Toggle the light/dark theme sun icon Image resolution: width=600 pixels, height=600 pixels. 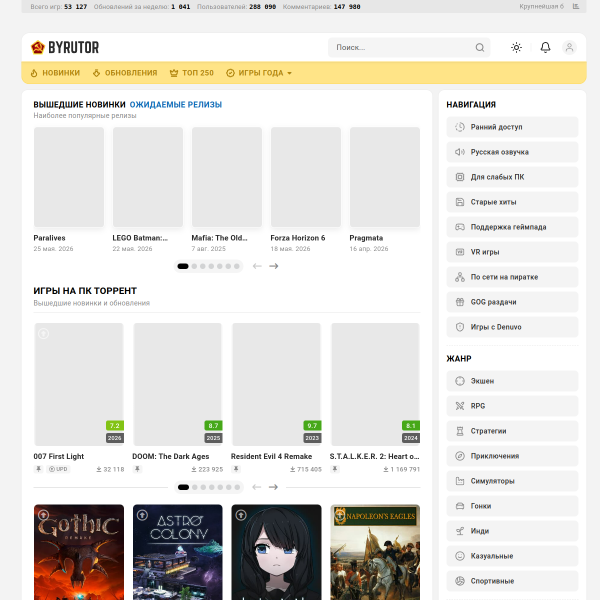[516, 47]
